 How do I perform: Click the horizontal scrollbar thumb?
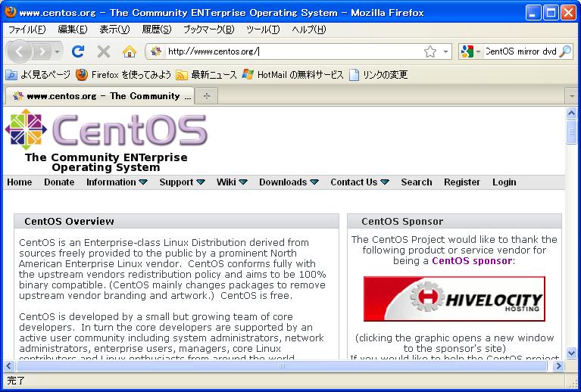[x=282, y=366]
